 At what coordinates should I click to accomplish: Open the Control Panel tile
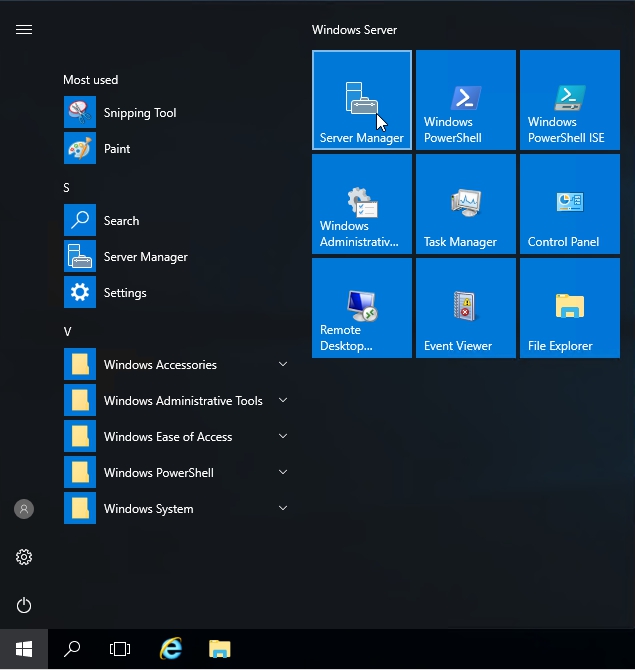(x=569, y=204)
